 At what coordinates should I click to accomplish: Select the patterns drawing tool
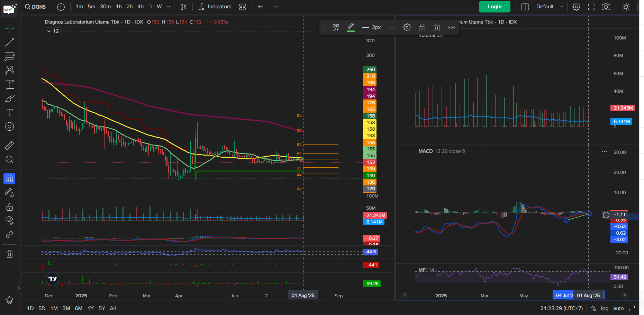coord(10,70)
